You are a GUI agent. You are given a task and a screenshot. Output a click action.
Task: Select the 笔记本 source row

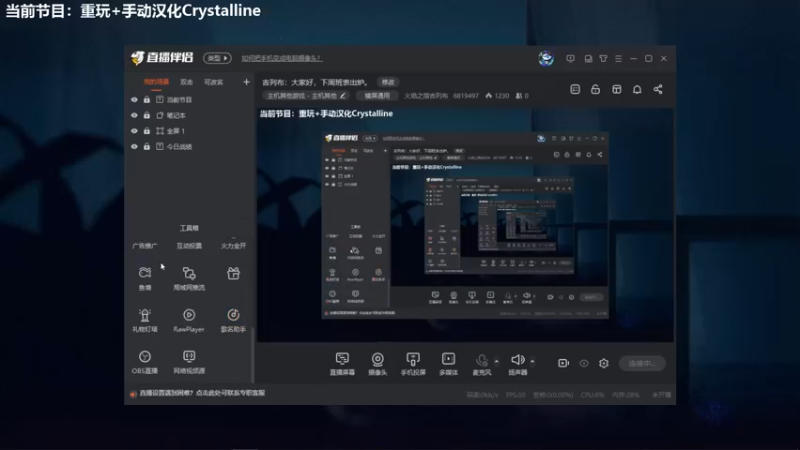pos(190,115)
